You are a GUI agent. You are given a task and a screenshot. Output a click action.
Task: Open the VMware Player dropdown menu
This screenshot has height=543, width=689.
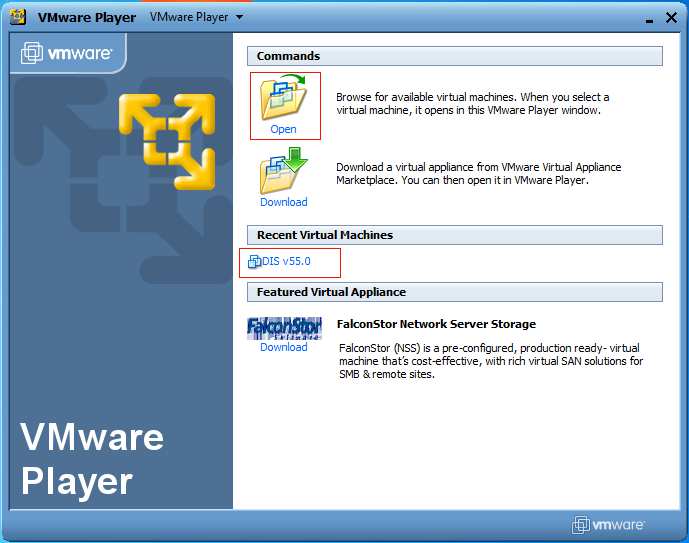pos(196,17)
